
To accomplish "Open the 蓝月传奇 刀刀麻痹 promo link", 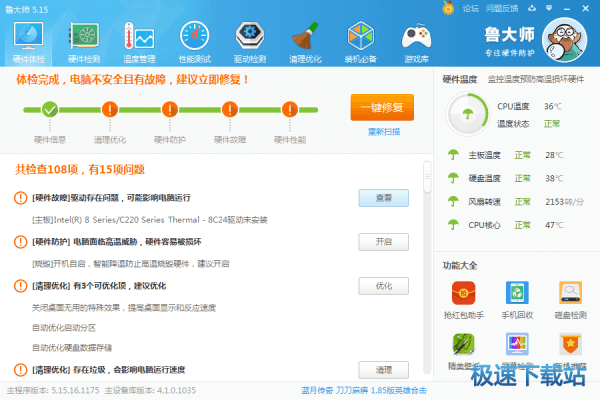I will pos(364,390).
